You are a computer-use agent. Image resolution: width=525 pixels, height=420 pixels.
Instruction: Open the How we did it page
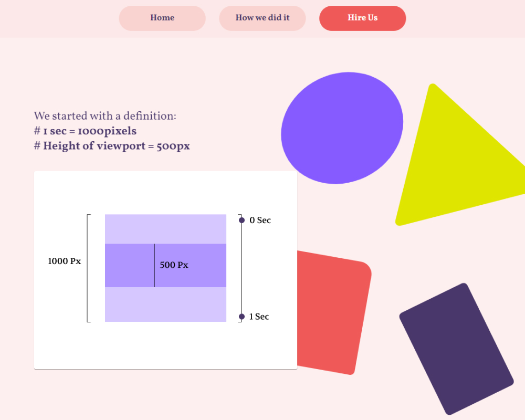[x=262, y=18]
